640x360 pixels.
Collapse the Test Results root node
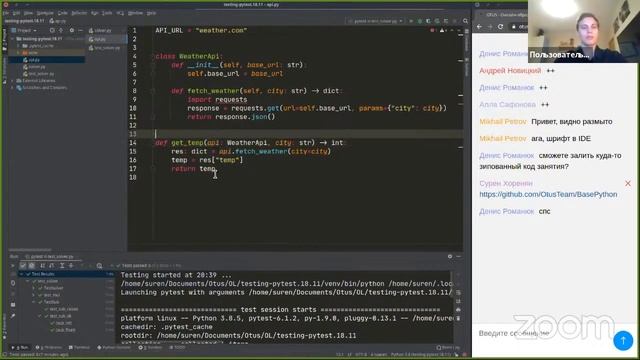tap(22, 274)
